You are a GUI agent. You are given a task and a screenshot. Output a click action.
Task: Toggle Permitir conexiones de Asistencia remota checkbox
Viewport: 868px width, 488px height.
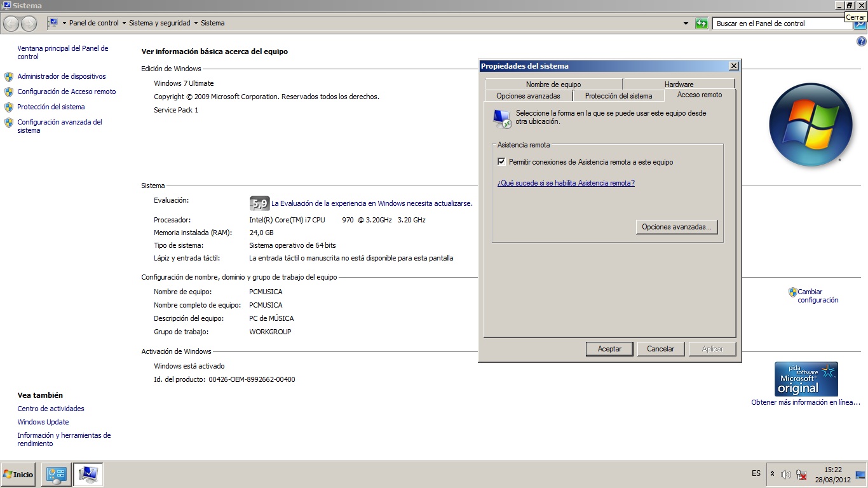(x=501, y=162)
